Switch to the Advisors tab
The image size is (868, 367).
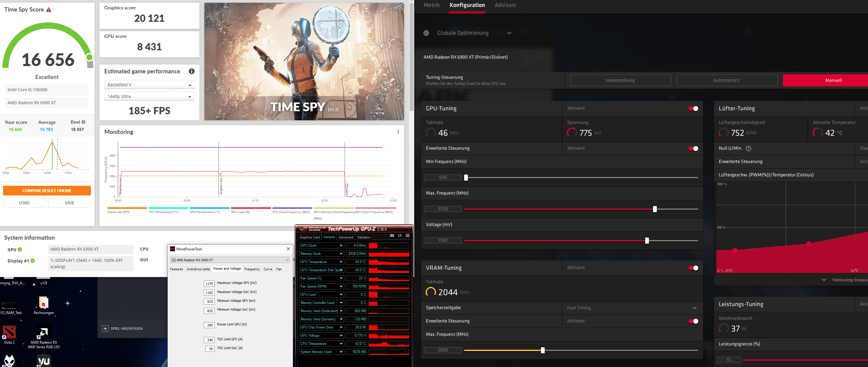[505, 5]
